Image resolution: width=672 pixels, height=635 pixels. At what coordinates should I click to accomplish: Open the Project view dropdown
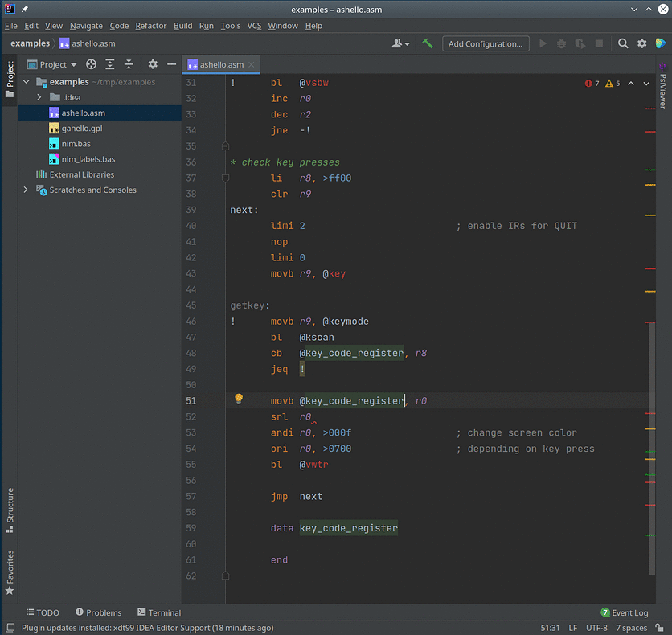[x=53, y=64]
